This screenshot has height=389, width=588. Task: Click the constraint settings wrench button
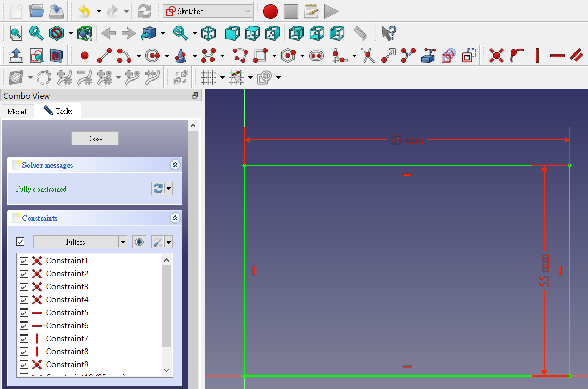(x=158, y=242)
